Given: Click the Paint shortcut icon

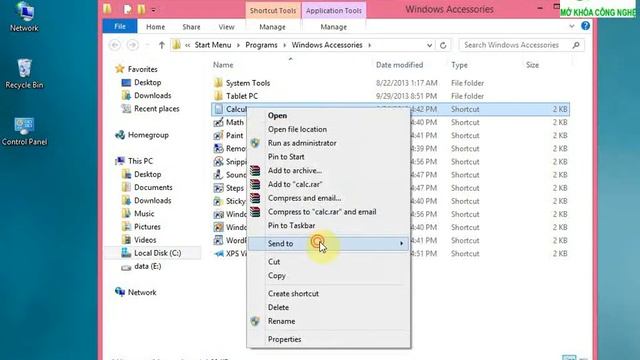Looking at the screenshot, I should click(x=219, y=136).
